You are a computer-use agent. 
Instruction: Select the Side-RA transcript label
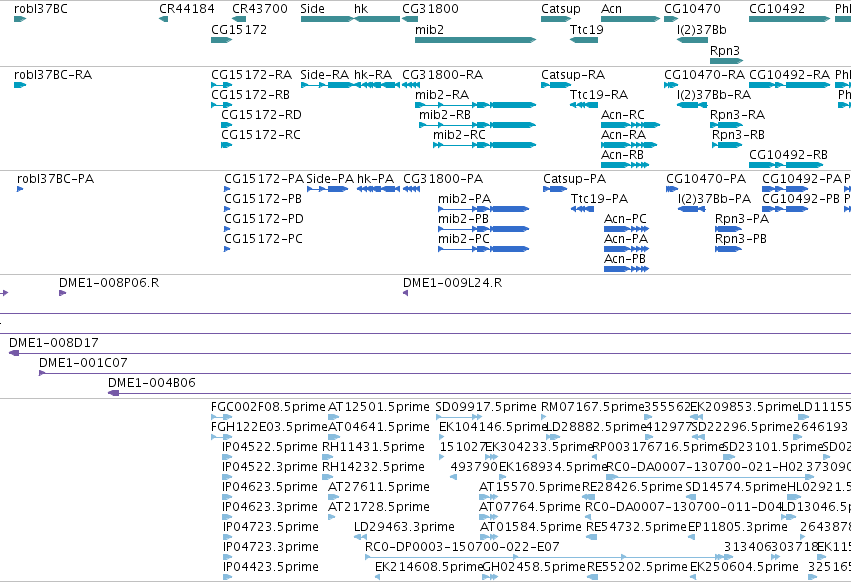point(325,74)
